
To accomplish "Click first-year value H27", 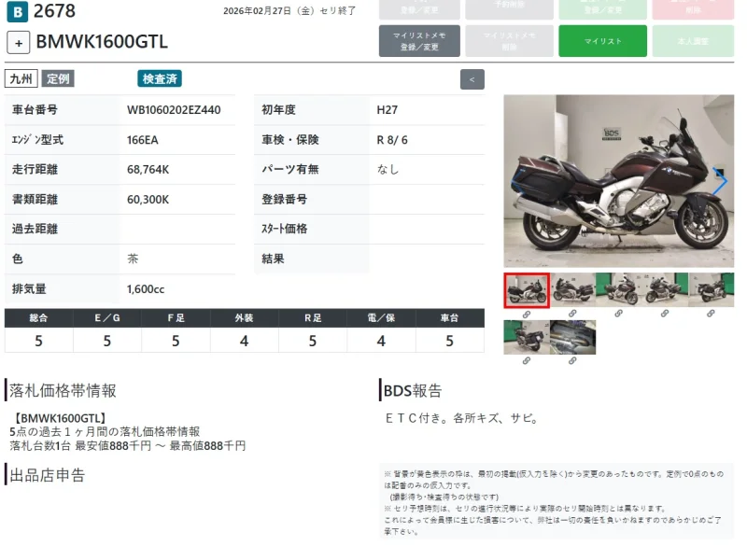I will (387, 110).
